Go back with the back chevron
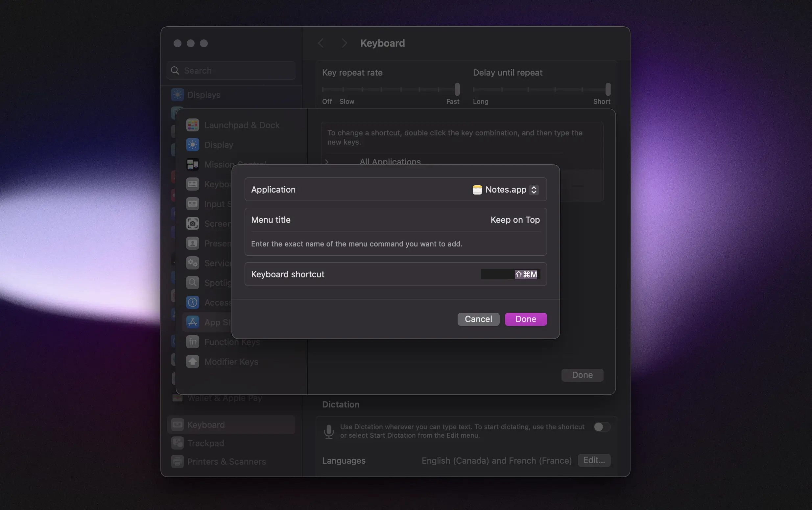The width and height of the screenshot is (812, 510). [321, 43]
